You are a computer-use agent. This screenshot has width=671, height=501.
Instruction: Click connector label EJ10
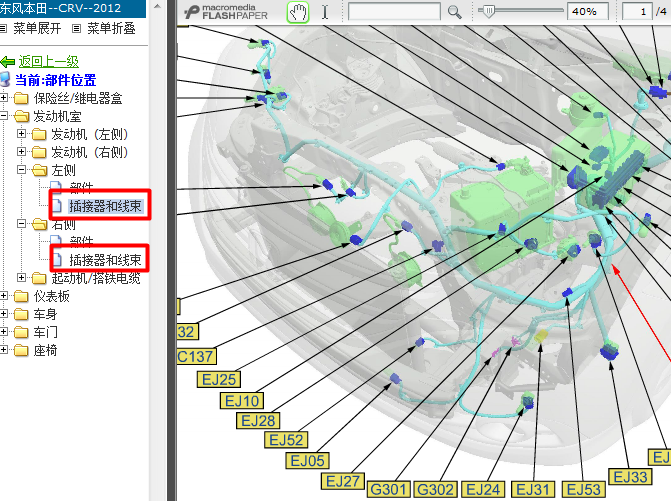coord(242,401)
